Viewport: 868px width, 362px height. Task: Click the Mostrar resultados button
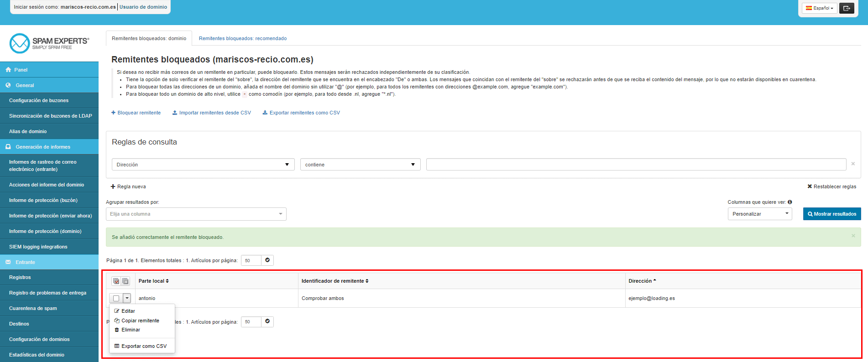[x=831, y=214]
